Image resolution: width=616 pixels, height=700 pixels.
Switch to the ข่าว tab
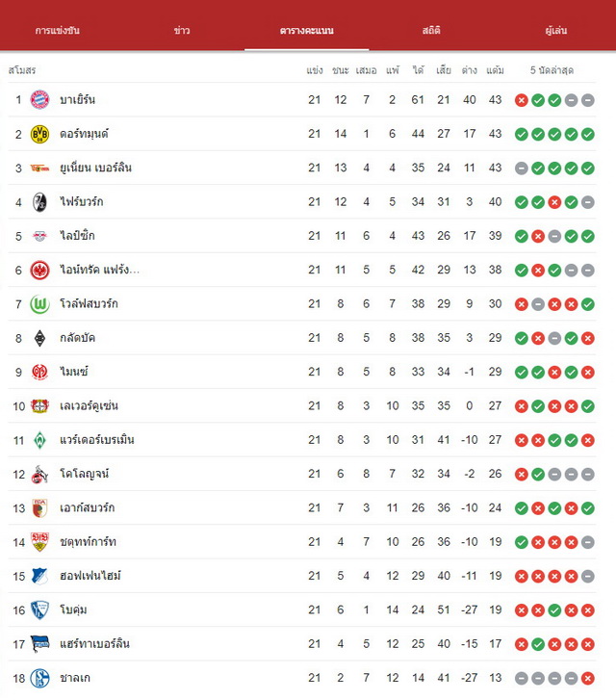point(182,31)
